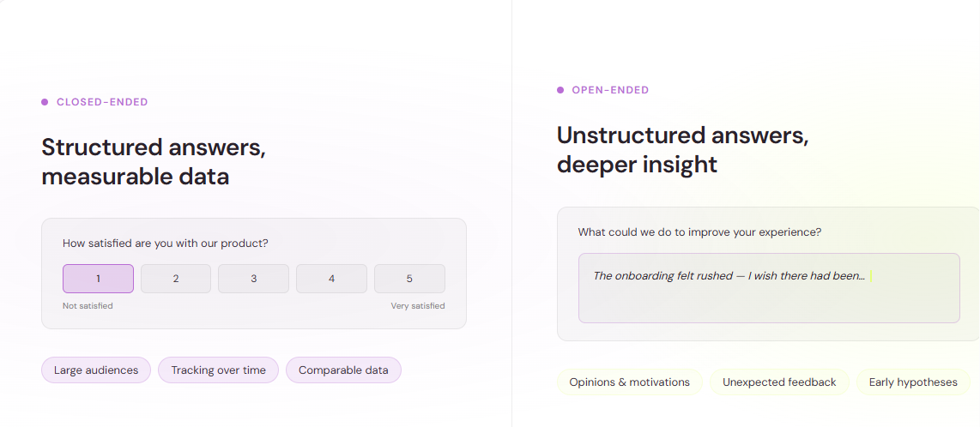Screen dimensions: 980x427
Task: Choose rating 2 on the satisfaction scale
Action: tap(176, 279)
